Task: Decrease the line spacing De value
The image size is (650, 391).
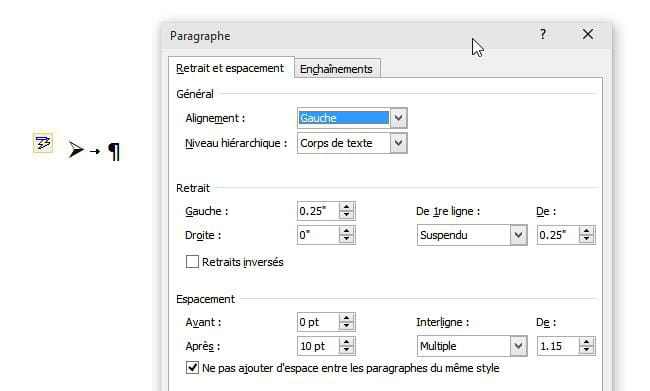Action: pyautogui.click(x=587, y=351)
